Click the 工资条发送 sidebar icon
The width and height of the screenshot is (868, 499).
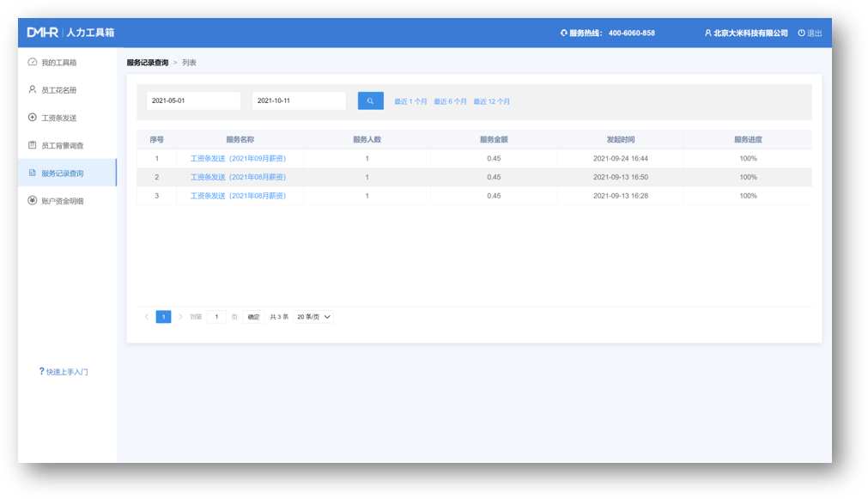coord(33,118)
